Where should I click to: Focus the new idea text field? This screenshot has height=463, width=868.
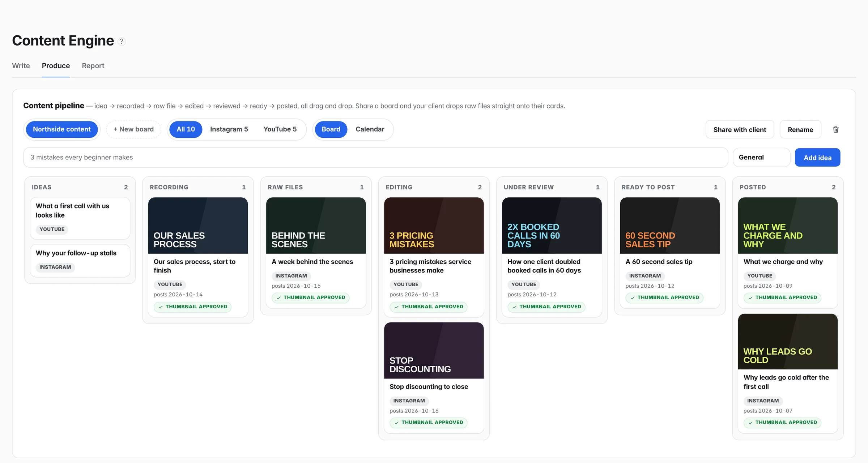(375, 157)
